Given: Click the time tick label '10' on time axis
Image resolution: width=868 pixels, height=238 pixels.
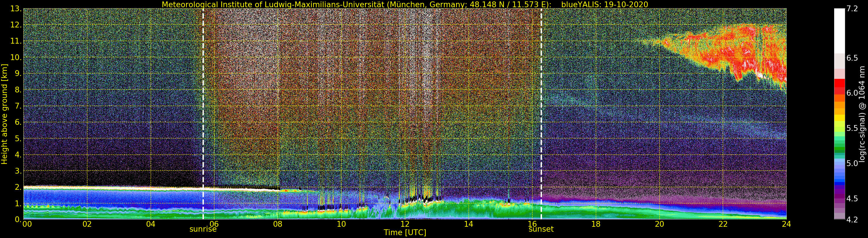Looking at the screenshot, I should point(341,224).
